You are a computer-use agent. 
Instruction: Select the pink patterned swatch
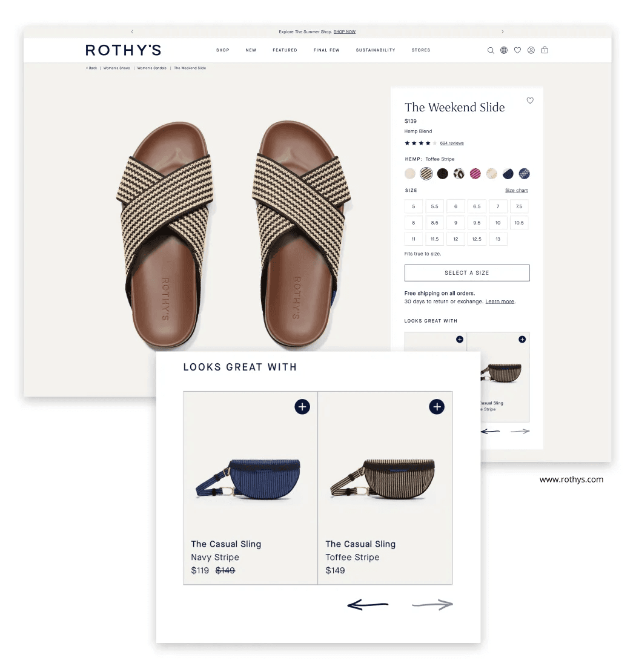(x=475, y=174)
